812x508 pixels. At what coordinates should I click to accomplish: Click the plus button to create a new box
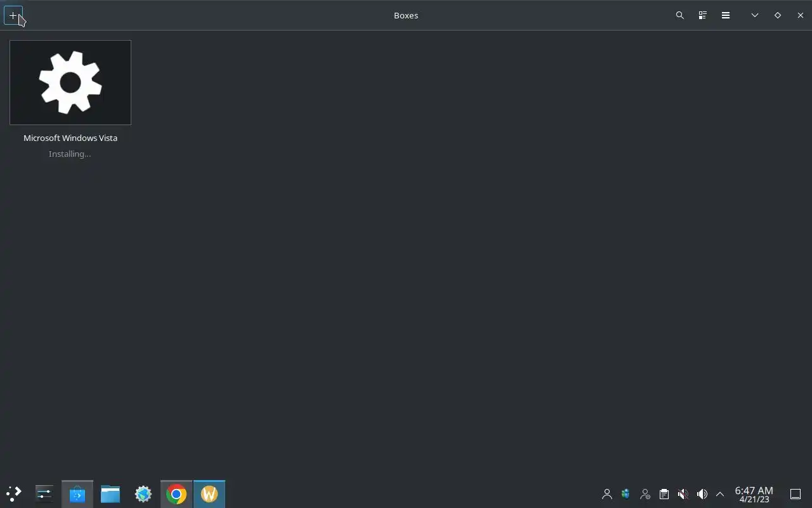(13, 15)
